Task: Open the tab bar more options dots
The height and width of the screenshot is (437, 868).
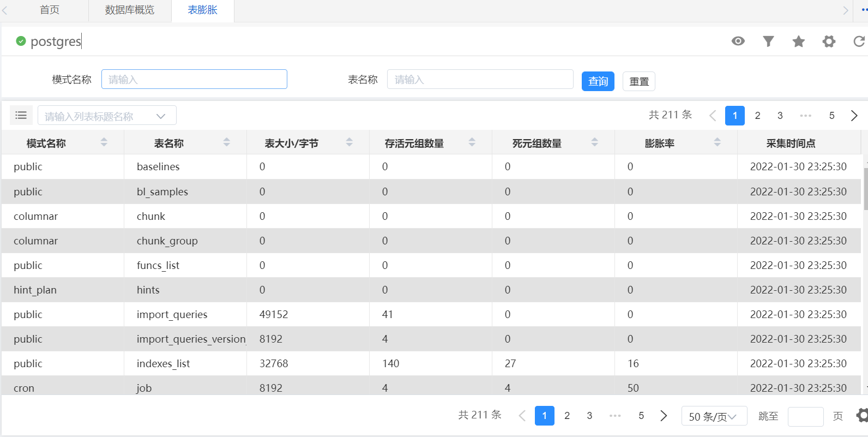Action: click(864, 10)
